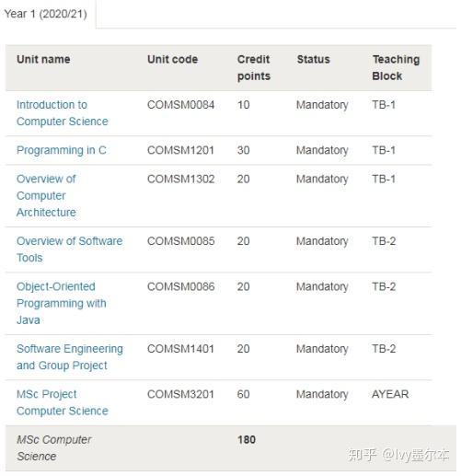461x476 pixels.
Task: Select unit code COMSM3201 cell
Action: point(180,394)
